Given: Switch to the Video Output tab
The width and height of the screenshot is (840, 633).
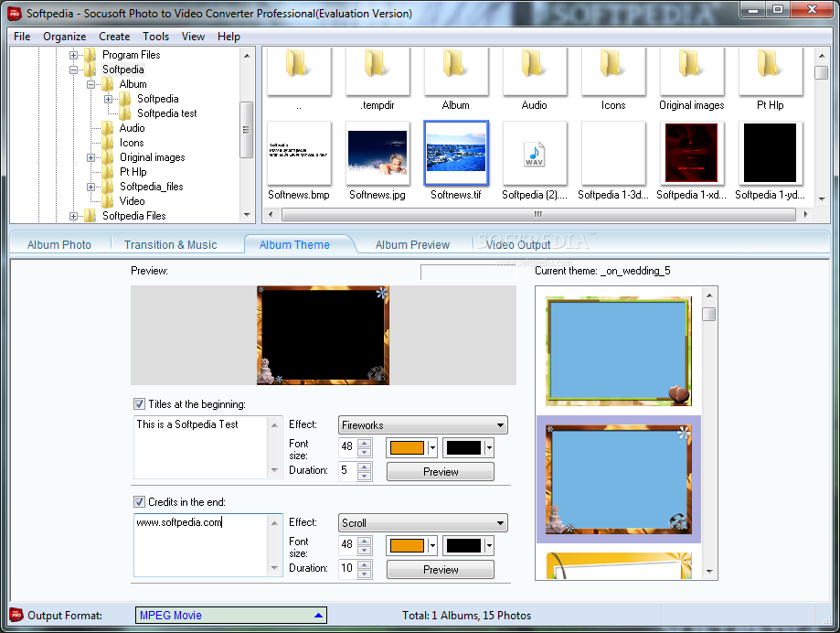Looking at the screenshot, I should tap(518, 244).
